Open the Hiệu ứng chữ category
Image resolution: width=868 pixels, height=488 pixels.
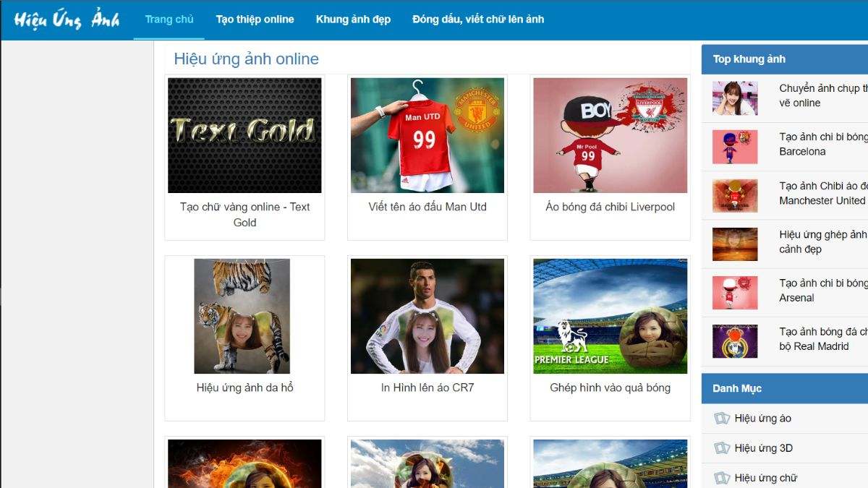(x=765, y=478)
